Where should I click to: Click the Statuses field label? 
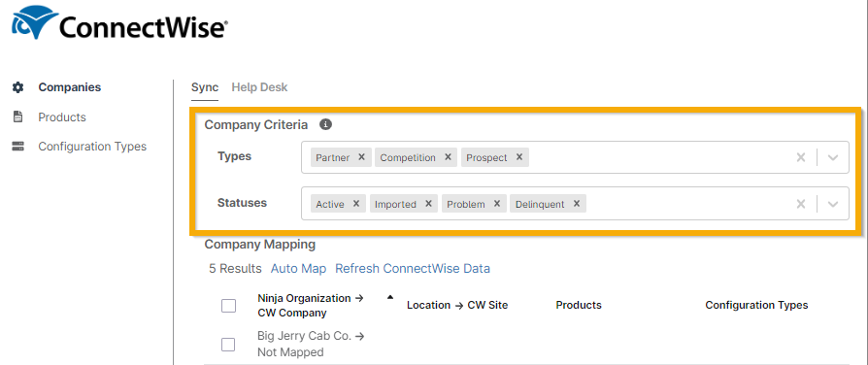click(x=242, y=203)
